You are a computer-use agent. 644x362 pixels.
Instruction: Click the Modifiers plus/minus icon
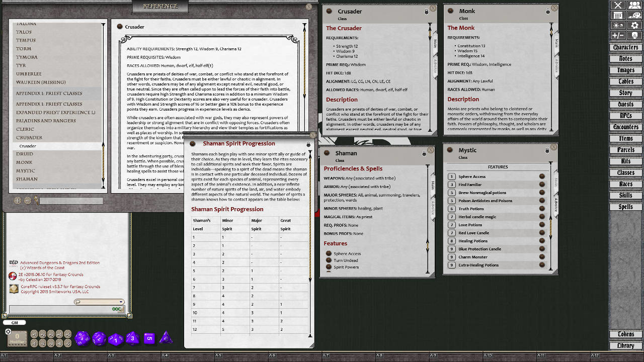tap(618, 36)
